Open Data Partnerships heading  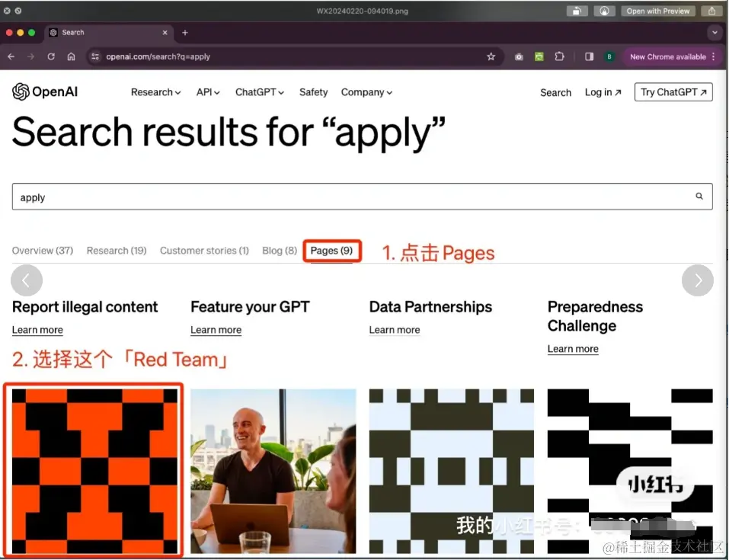coord(430,307)
